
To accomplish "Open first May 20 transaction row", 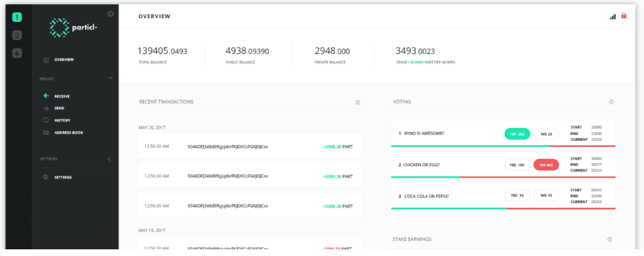I will [x=250, y=146].
